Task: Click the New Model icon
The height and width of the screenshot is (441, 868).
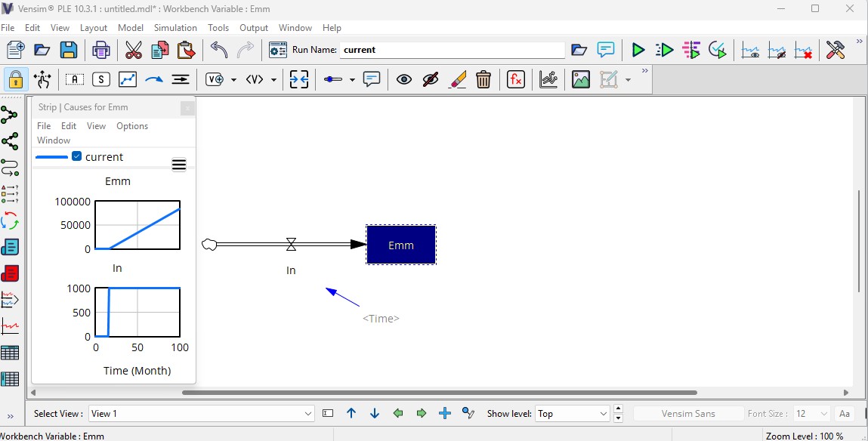Action: pyautogui.click(x=16, y=50)
